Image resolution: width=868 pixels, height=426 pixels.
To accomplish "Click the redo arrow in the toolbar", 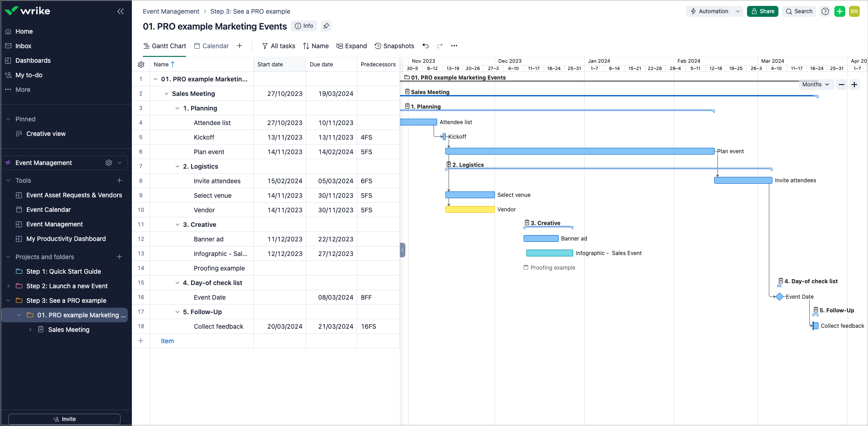I will pyautogui.click(x=439, y=45).
